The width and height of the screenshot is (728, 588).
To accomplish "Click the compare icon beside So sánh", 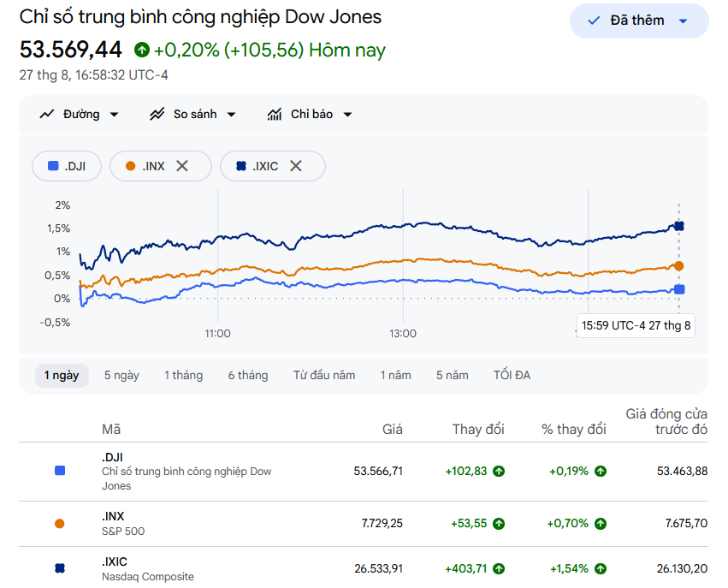I will tap(157, 114).
